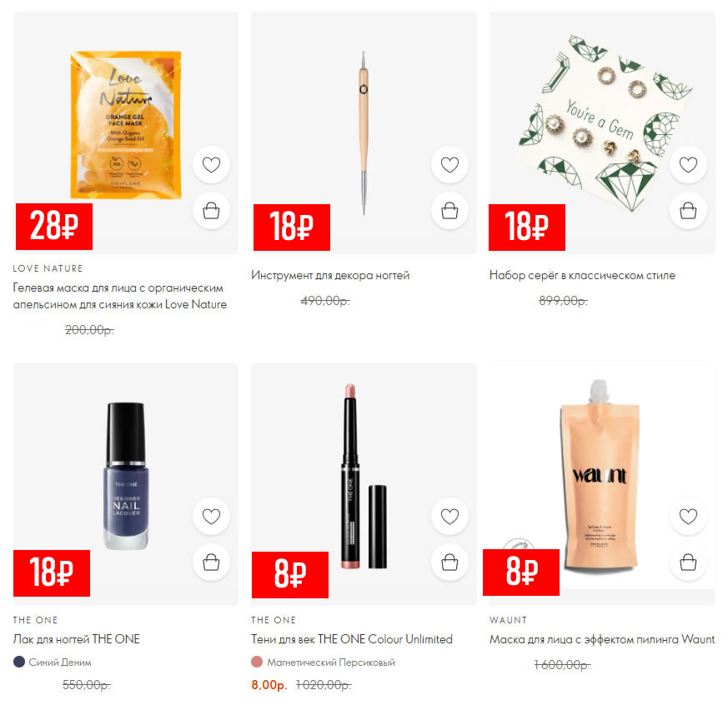The width and height of the screenshot is (728, 710).
Task: Add orange gel face mask to bag
Action: tap(211, 211)
